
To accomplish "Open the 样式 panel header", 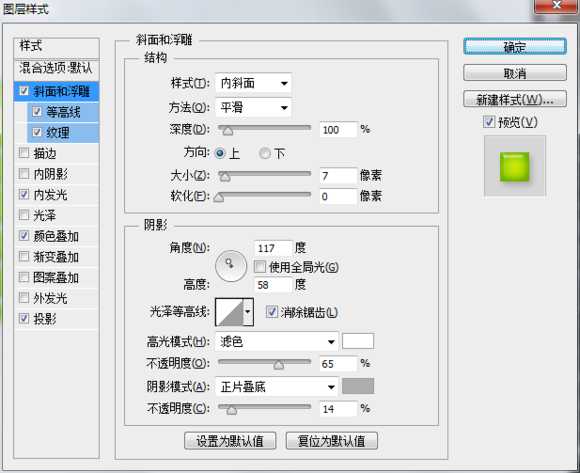I will coord(57,47).
